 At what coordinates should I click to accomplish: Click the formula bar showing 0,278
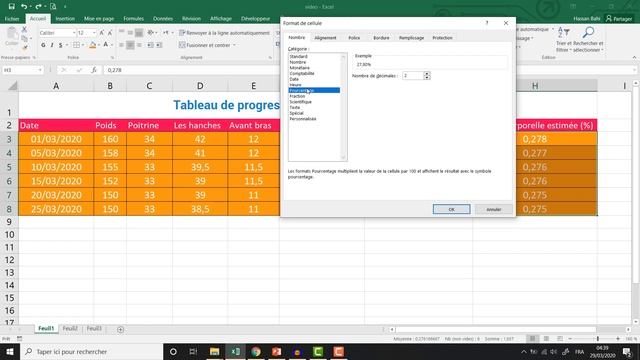pos(192,70)
